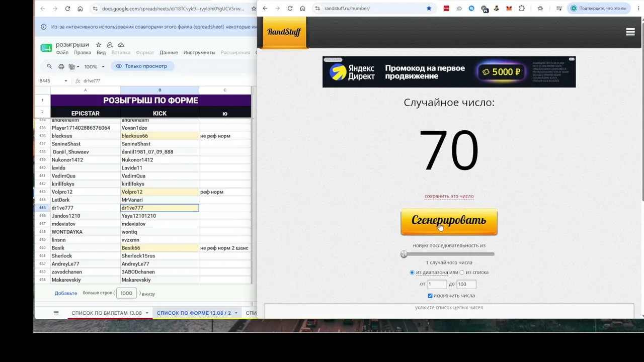Switch to СПИСОК ПО БИЛЕТАМ 13.08 sheet
This screenshot has height=362, width=644.
pyautogui.click(x=107, y=313)
